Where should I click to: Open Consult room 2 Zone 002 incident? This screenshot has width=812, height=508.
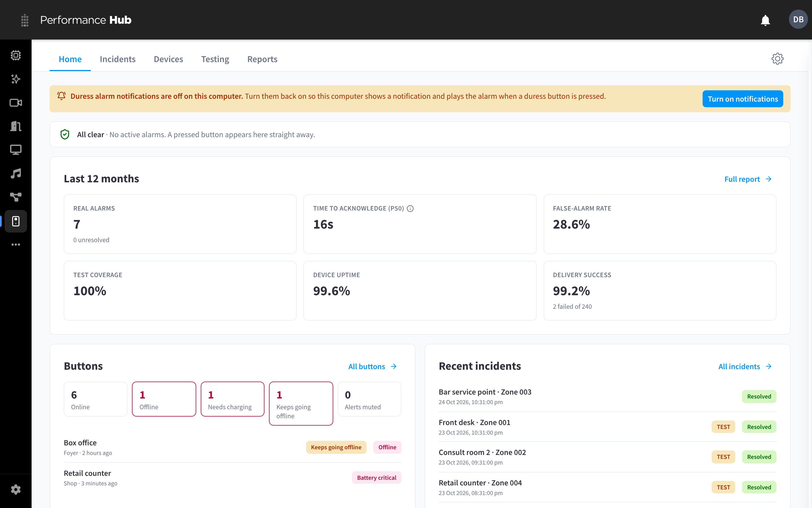point(607,457)
